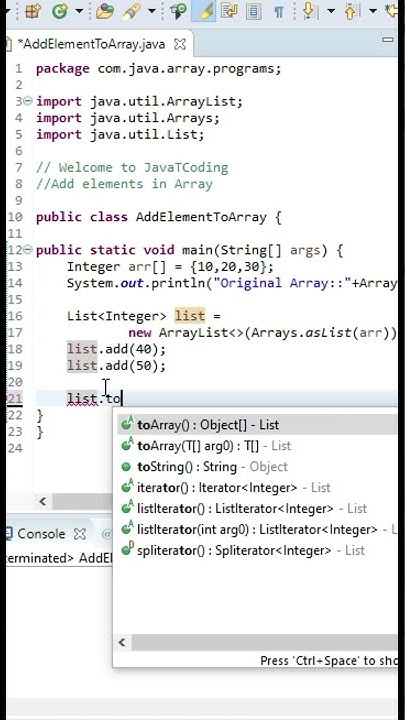Image resolution: width=405 pixels, height=720 pixels.
Task: Collapse the imports fold on line 3
Action: click(x=28, y=101)
